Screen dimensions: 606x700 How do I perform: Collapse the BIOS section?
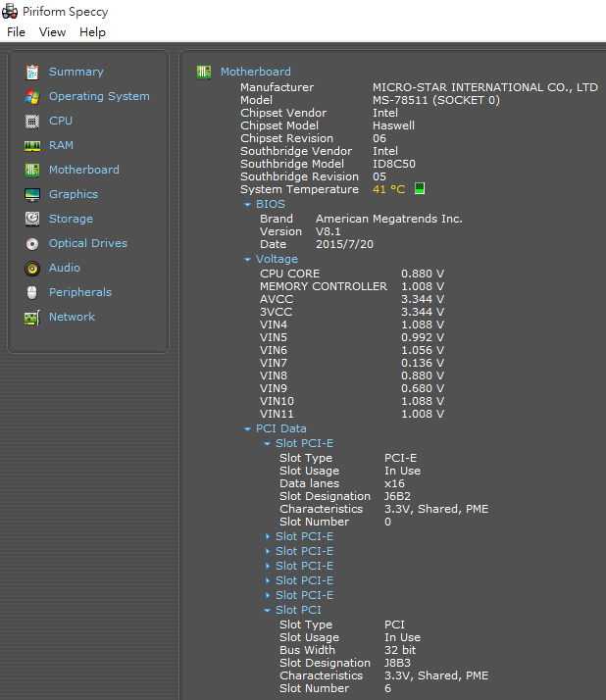(248, 205)
